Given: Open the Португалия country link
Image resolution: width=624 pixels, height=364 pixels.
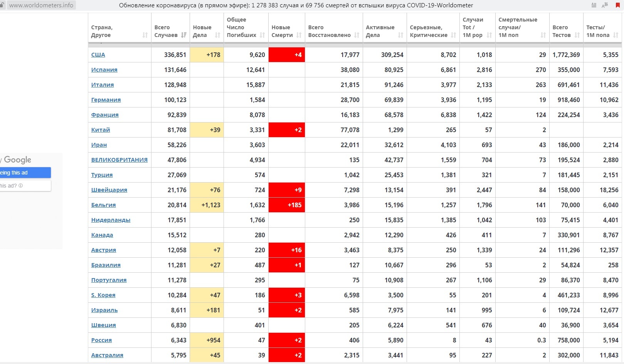Looking at the screenshot, I should pos(109,280).
